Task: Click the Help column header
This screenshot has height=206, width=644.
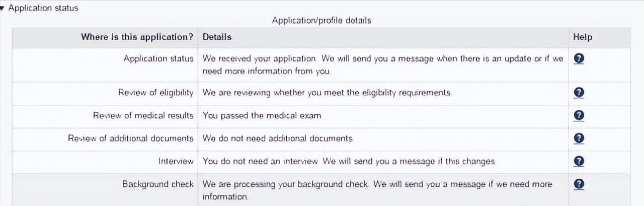Action: click(582, 37)
